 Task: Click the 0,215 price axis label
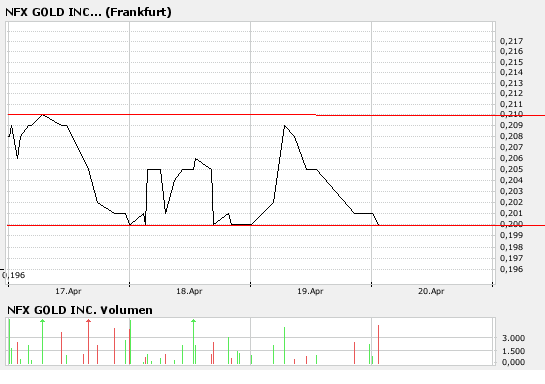tap(511, 62)
